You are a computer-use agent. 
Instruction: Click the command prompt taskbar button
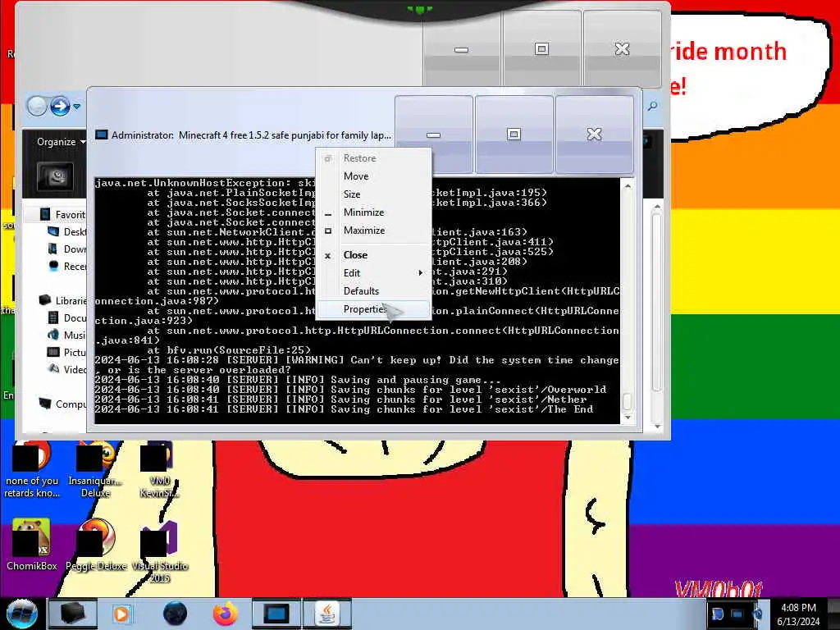276,614
